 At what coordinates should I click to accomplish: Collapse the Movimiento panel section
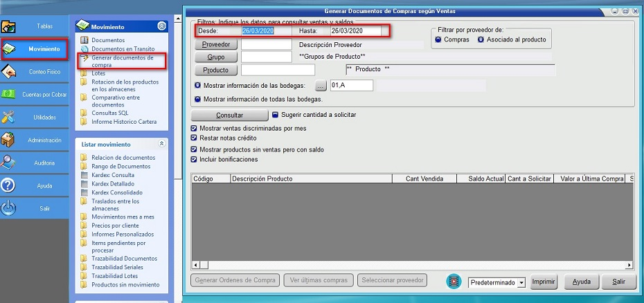coord(161,26)
